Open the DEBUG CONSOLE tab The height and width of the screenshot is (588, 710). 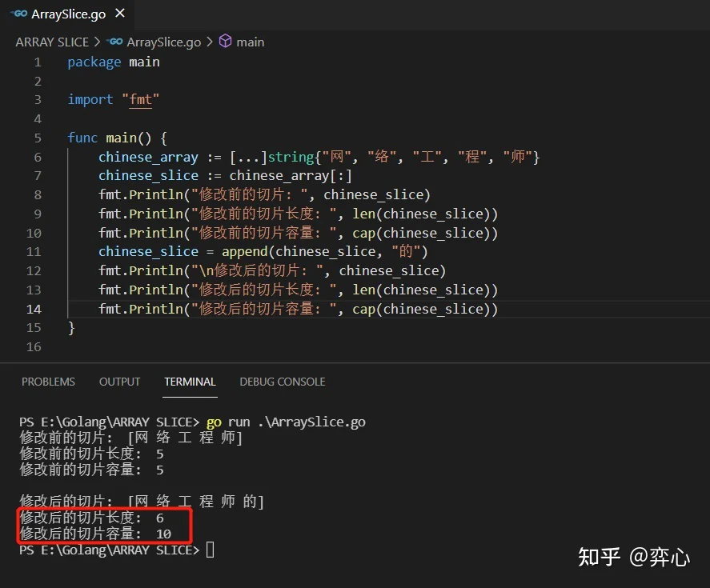[x=282, y=382]
